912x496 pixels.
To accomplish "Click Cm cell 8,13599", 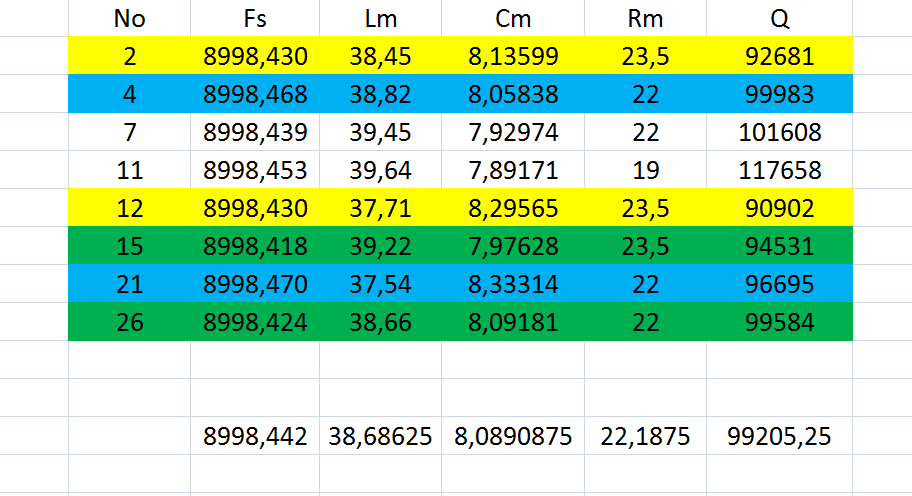I will [x=513, y=56].
